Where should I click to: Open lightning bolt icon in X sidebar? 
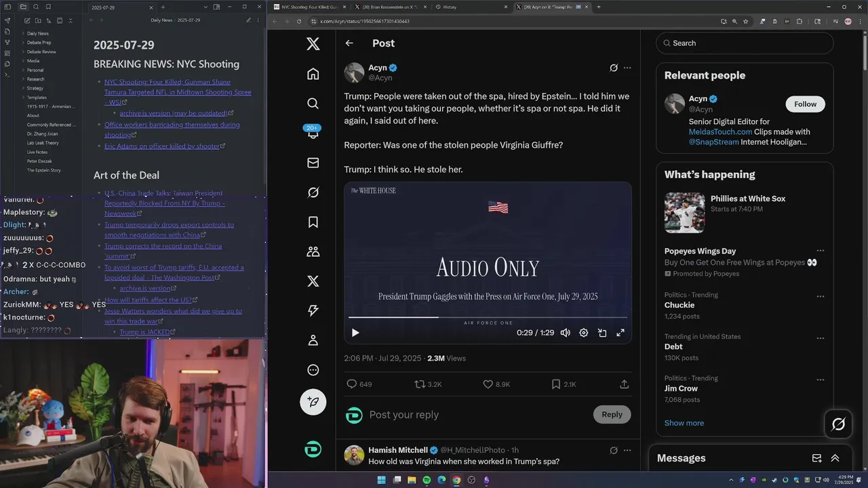pyautogui.click(x=313, y=310)
